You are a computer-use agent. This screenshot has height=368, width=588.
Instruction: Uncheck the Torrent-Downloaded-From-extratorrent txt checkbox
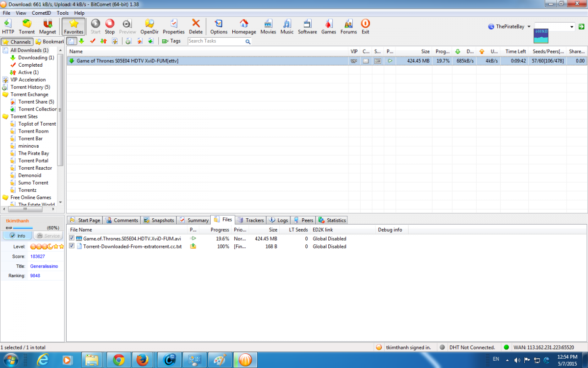tap(72, 246)
